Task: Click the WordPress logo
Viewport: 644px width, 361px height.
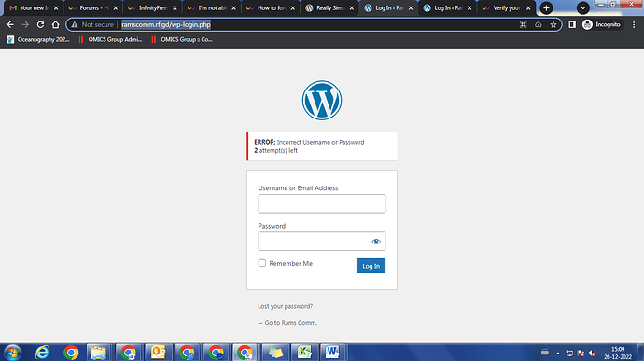Action: (x=322, y=100)
